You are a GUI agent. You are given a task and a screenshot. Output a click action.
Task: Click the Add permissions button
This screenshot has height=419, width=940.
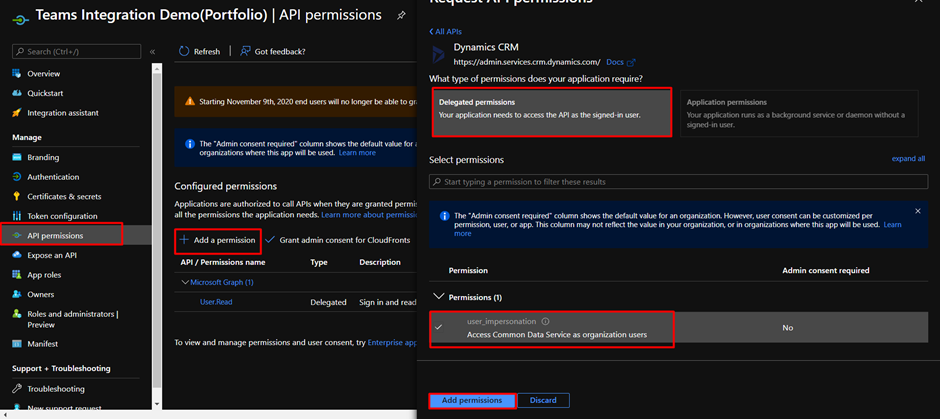click(x=472, y=400)
